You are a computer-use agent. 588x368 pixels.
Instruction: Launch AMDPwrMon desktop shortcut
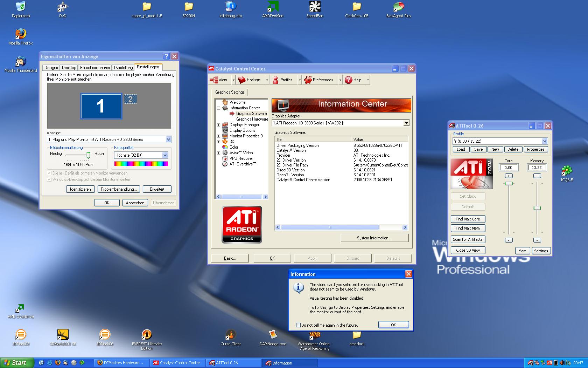(x=273, y=9)
